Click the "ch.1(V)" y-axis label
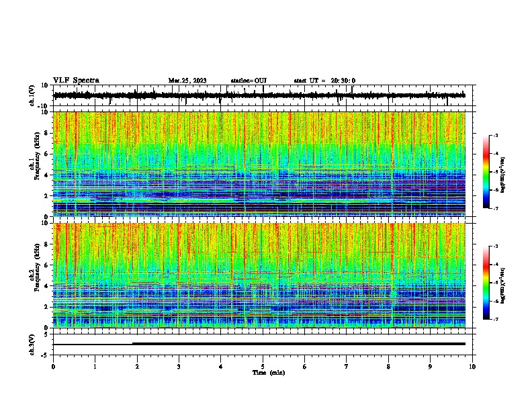532x411 pixels. click(32, 95)
